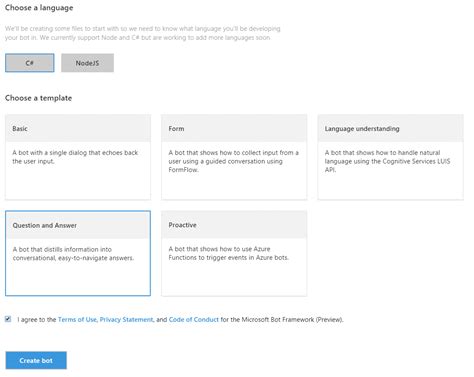474x377 pixels.
Task: Click the 'Choose a template' heading
Action: pyautogui.click(x=38, y=98)
